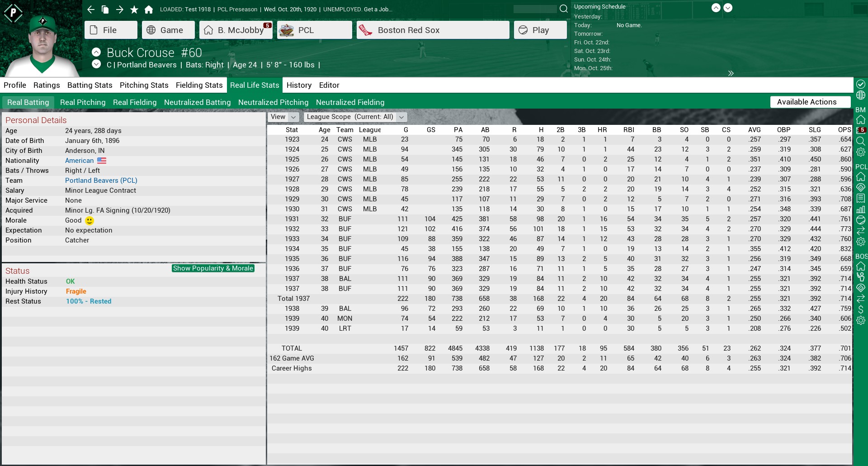The height and width of the screenshot is (466, 868).
Task: Switch to the Batting Stats tab
Action: (x=90, y=85)
